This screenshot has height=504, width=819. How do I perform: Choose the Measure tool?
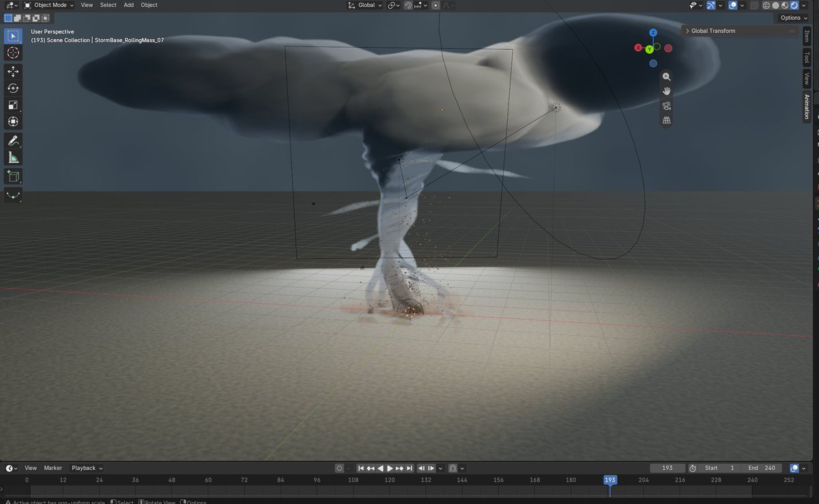pyautogui.click(x=14, y=158)
